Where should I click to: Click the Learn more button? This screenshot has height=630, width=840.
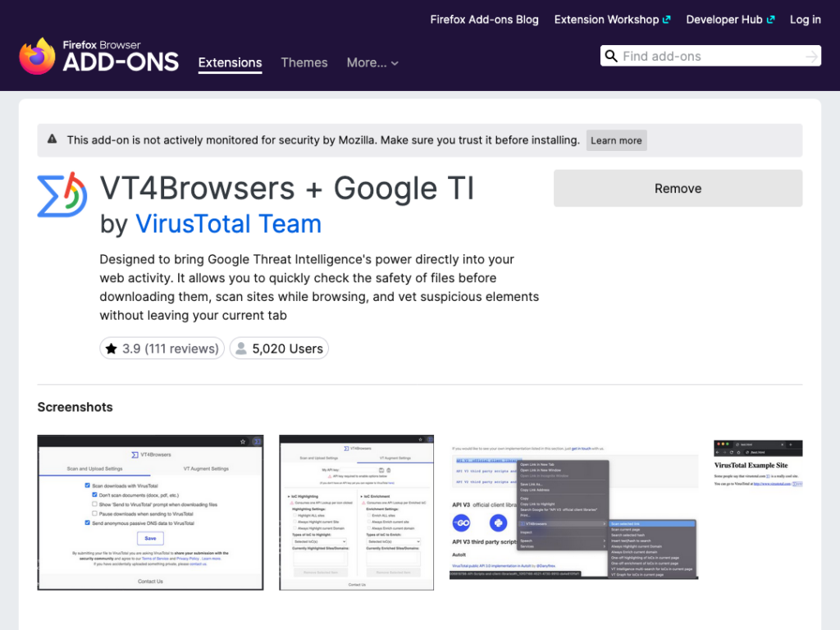click(616, 140)
